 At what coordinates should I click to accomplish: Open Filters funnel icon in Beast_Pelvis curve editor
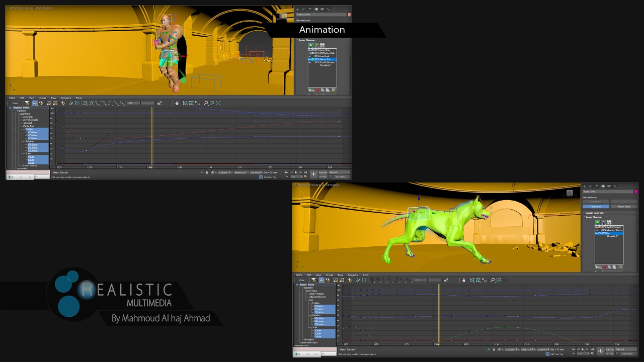click(x=313, y=280)
